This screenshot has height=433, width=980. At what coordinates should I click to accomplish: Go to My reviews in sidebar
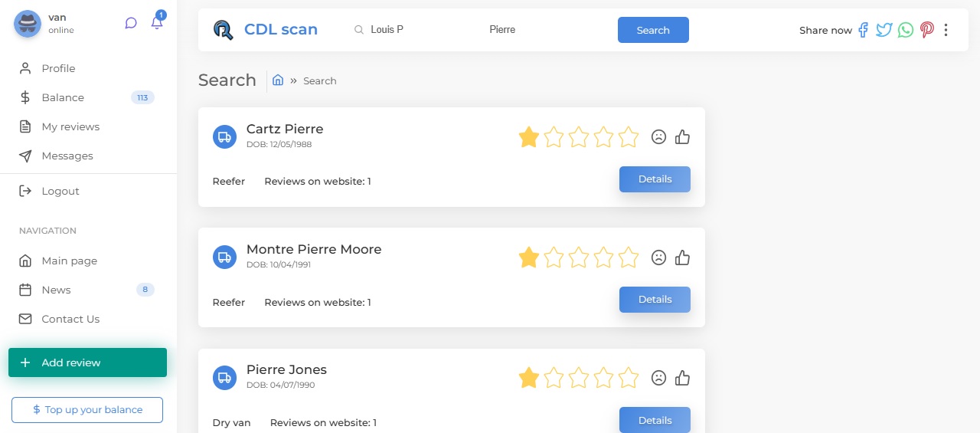[70, 126]
